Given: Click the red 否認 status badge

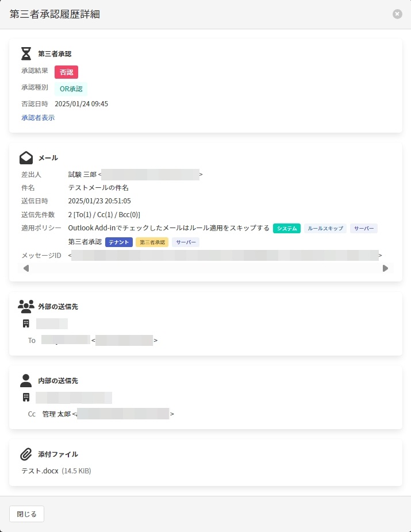Looking at the screenshot, I should pos(66,72).
